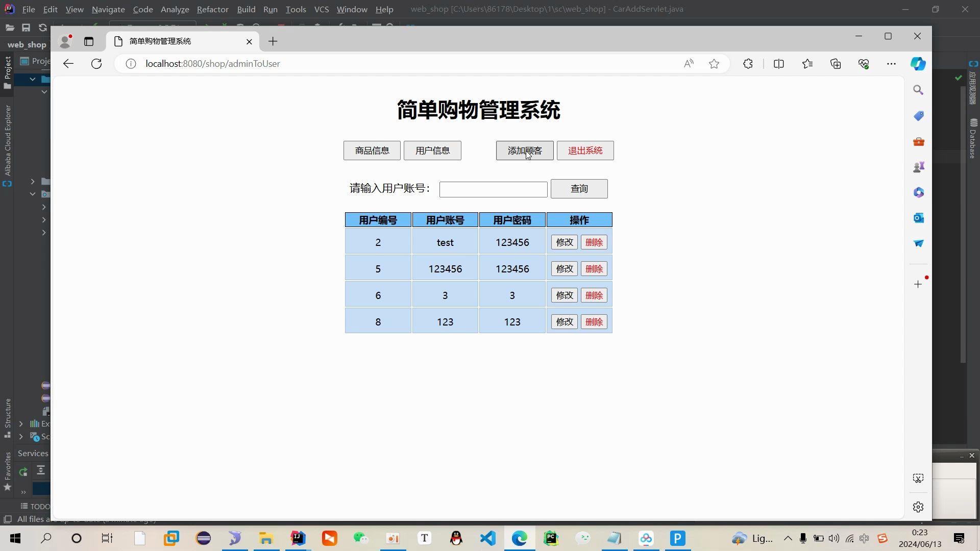Open Favorites list icon
The height and width of the screenshot is (551, 980).
pos(807,64)
